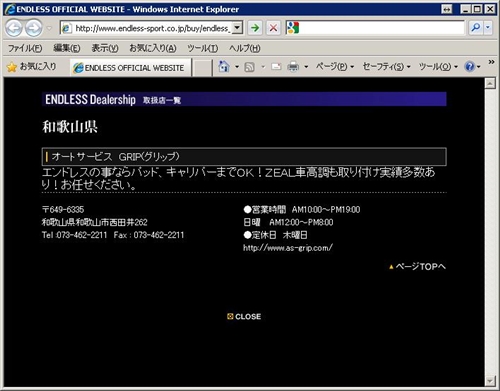500x391 pixels.
Task: Open the recent pages dropdown beside Forward
Action: (49, 28)
